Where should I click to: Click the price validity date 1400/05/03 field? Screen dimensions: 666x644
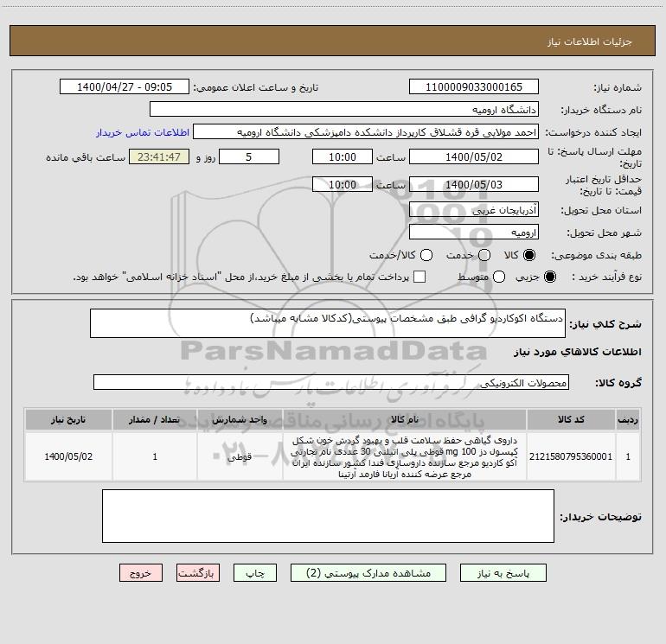coord(474,184)
